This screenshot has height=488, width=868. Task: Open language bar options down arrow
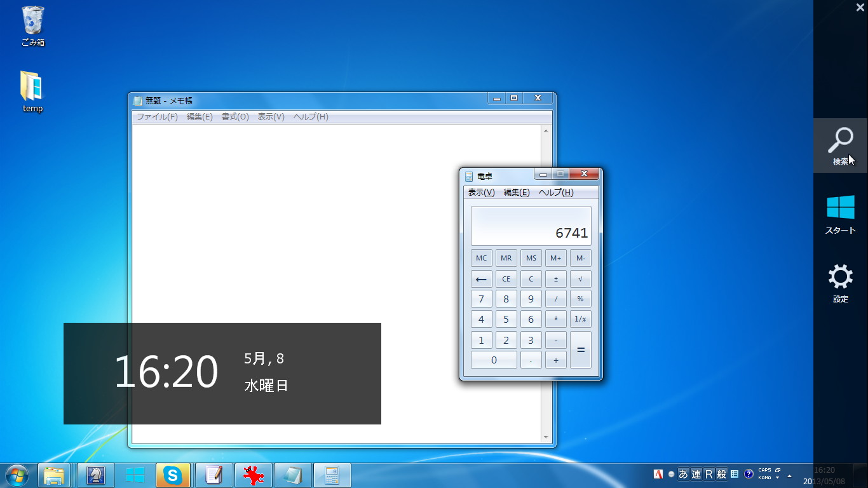point(778,478)
